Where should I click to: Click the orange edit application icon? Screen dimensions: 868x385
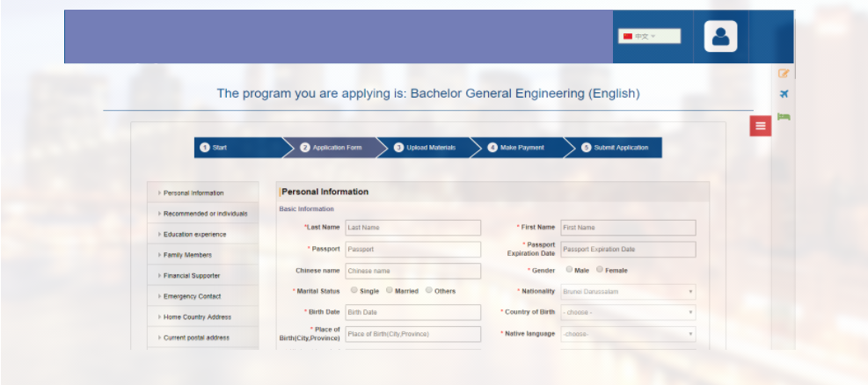(784, 74)
